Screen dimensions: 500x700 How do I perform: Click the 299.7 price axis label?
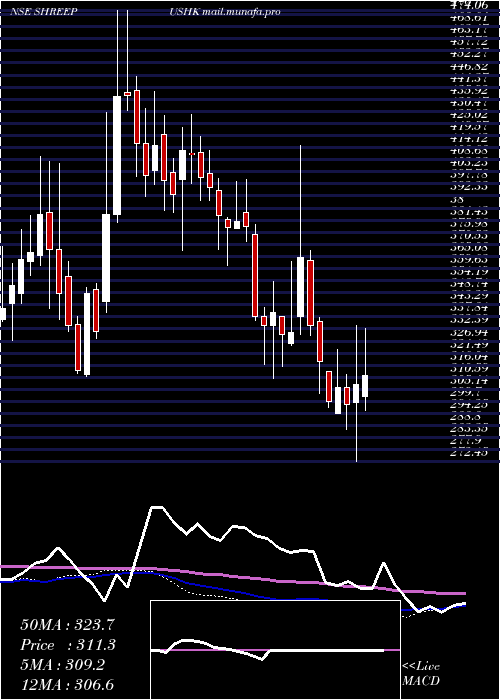pos(465,393)
